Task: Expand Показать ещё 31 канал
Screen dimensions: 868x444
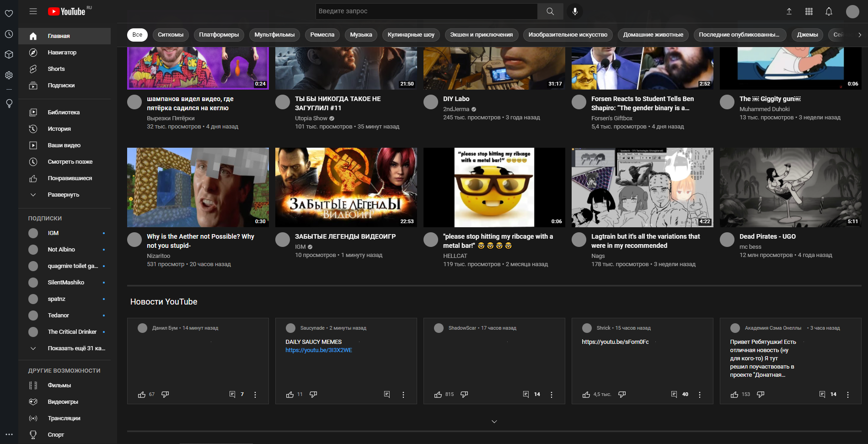Action: [64, 348]
